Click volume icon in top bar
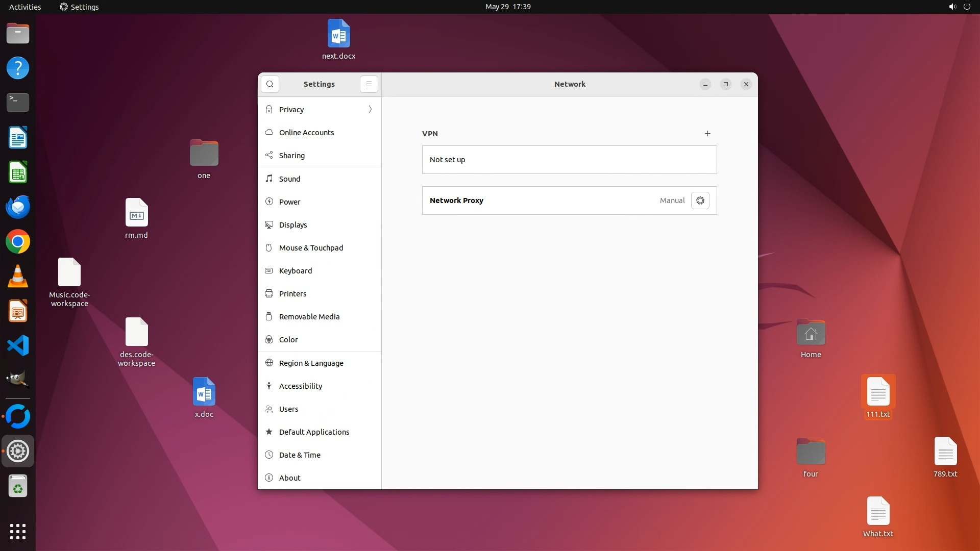 click(952, 7)
